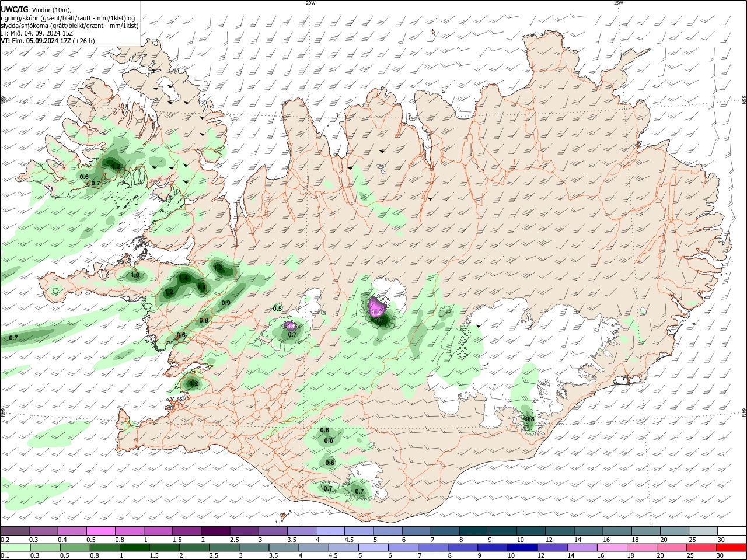Select the valid time 'VT: Fim. 05.09.2024 17Z (+26 h)'
Viewport: 747px width, 560px height.
pyautogui.click(x=47, y=41)
